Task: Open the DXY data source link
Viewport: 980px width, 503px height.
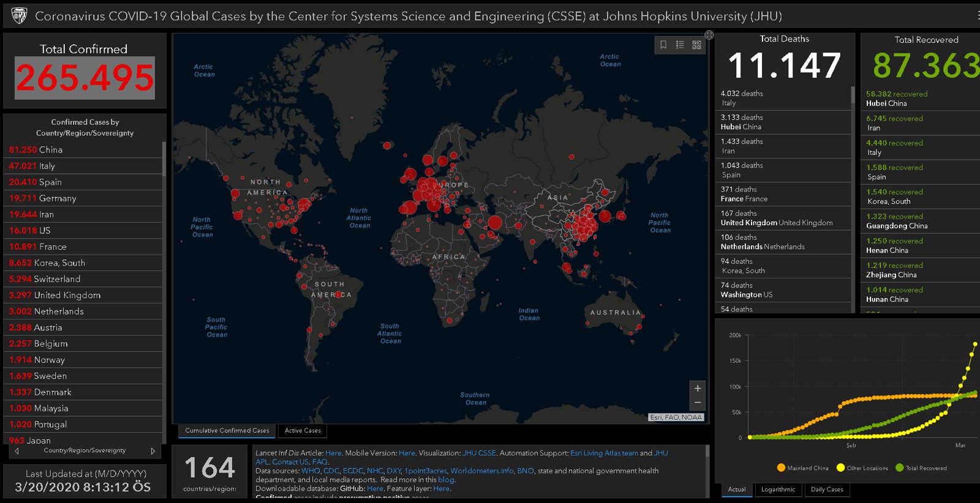Action: pyautogui.click(x=393, y=471)
